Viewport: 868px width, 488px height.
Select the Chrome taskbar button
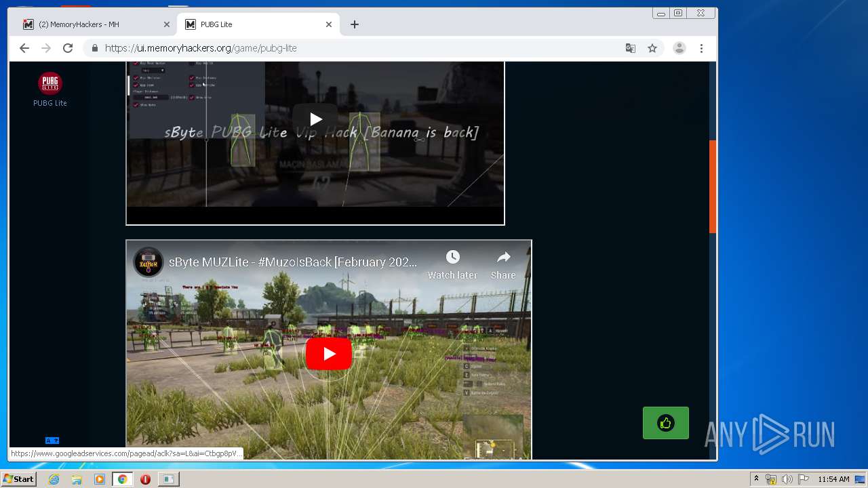point(122,479)
